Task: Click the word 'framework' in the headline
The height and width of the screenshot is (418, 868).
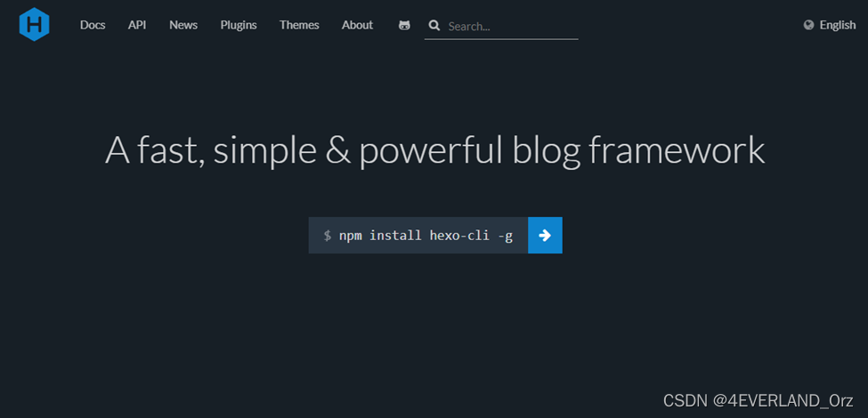Action: tap(677, 149)
